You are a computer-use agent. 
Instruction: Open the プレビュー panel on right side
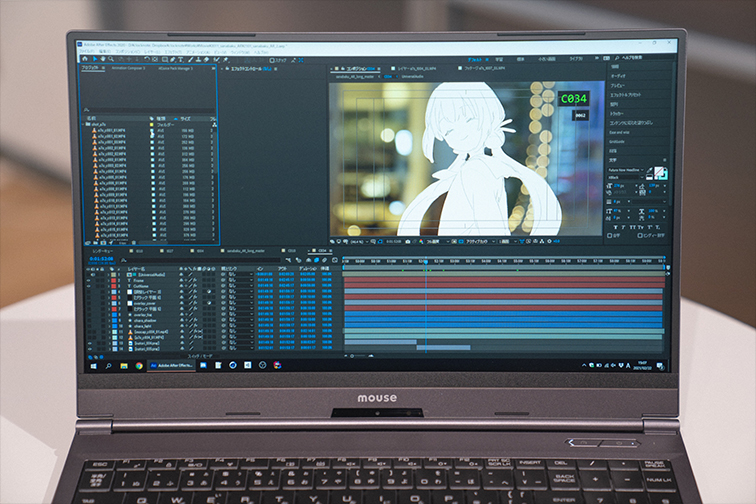[x=618, y=85]
